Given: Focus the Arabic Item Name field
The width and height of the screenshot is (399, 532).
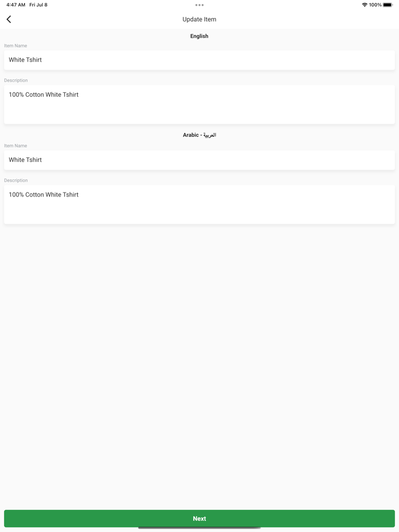Looking at the screenshot, I should click(x=199, y=160).
